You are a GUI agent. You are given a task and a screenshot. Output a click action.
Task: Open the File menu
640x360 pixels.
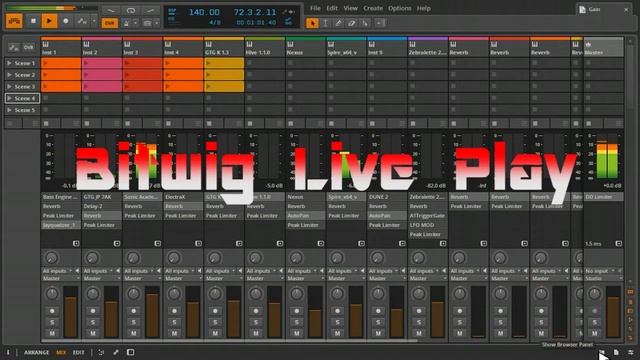click(315, 8)
